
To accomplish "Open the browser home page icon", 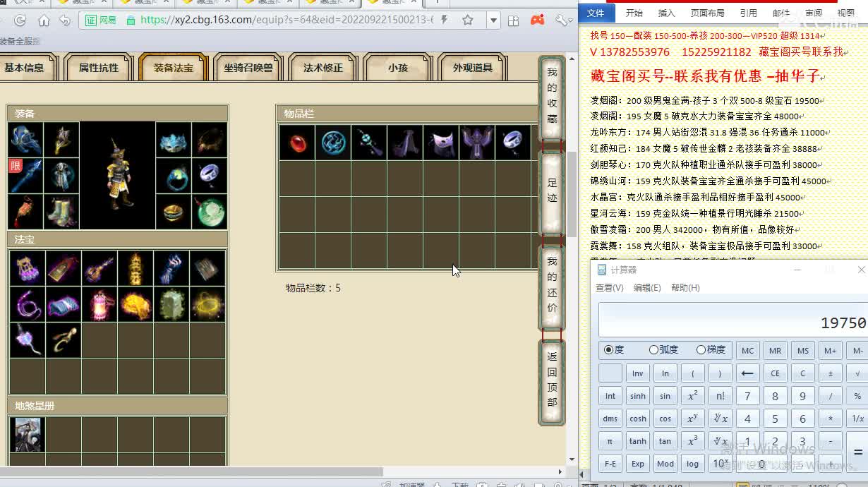I will coord(44,20).
